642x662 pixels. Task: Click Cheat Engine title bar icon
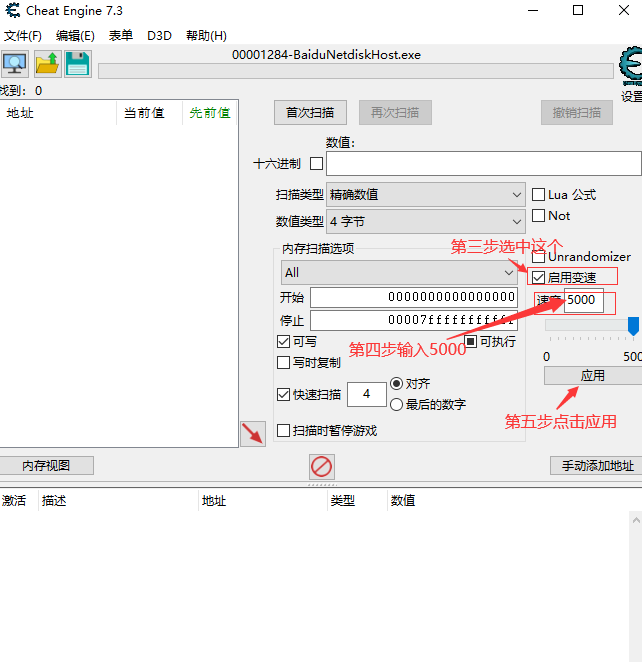pyautogui.click(x=11, y=11)
